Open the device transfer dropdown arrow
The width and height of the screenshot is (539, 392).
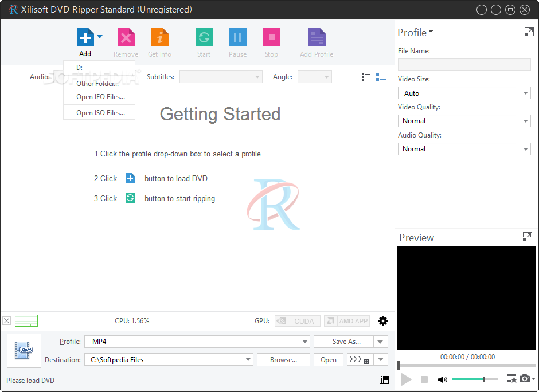coord(381,360)
